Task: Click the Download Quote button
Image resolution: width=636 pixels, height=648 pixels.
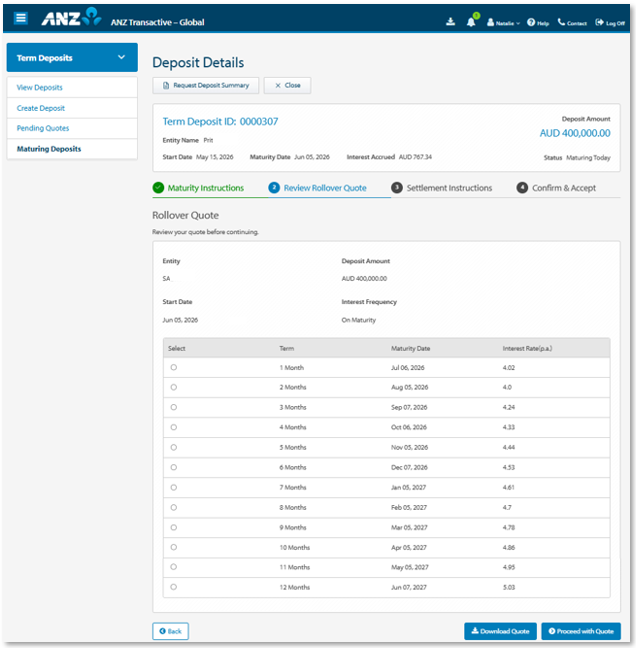Action: pos(500,631)
